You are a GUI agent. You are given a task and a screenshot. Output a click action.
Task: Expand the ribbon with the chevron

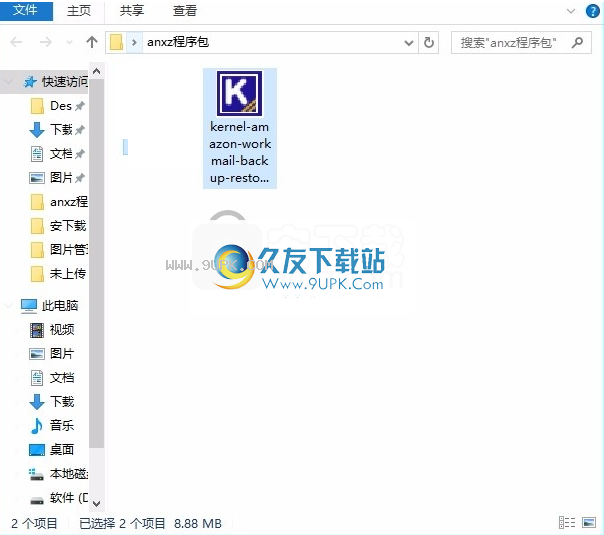570,11
